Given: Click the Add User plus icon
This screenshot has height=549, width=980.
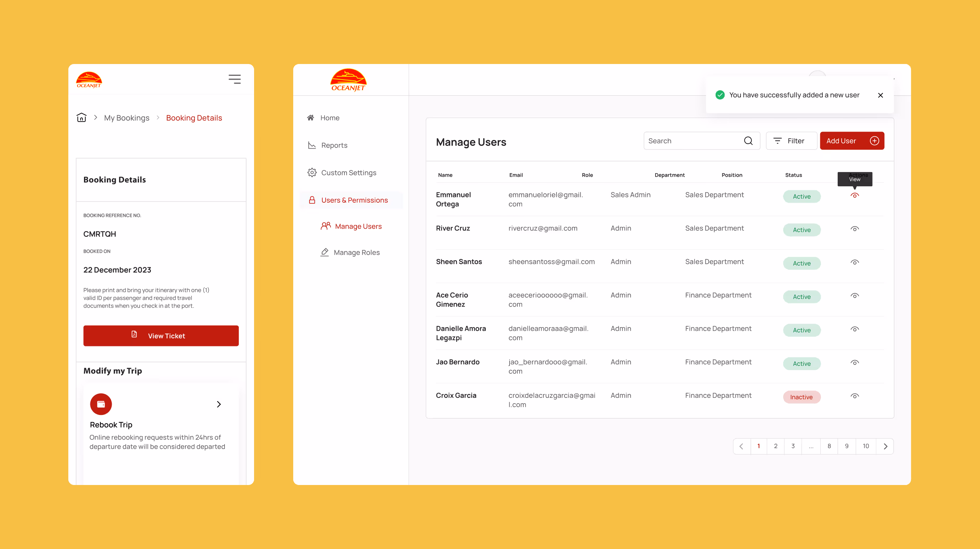Looking at the screenshot, I should [x=875, y=141].
